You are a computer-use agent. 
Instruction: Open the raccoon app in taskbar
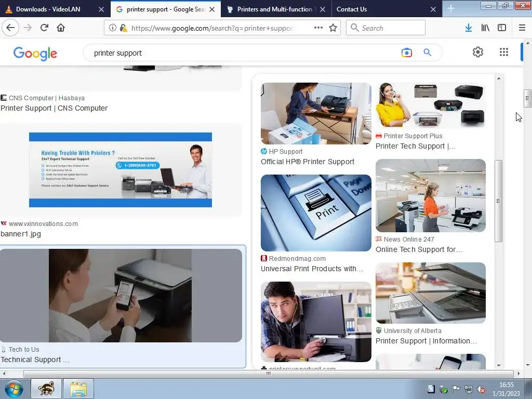[46, 389]
